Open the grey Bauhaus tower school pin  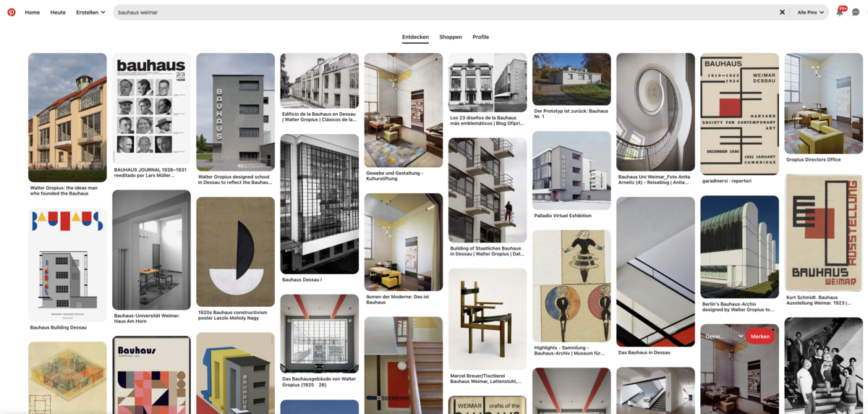(x=236, y=112)
